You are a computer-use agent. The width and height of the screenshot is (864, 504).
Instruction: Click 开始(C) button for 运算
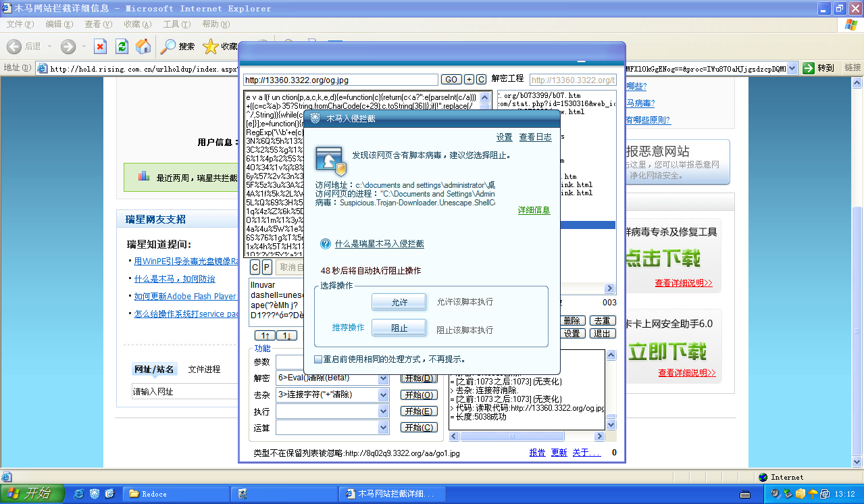420,428
